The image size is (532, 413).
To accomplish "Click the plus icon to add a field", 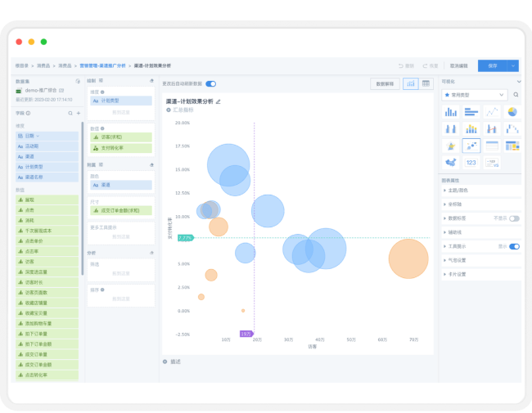I will (x=79, y=113).
